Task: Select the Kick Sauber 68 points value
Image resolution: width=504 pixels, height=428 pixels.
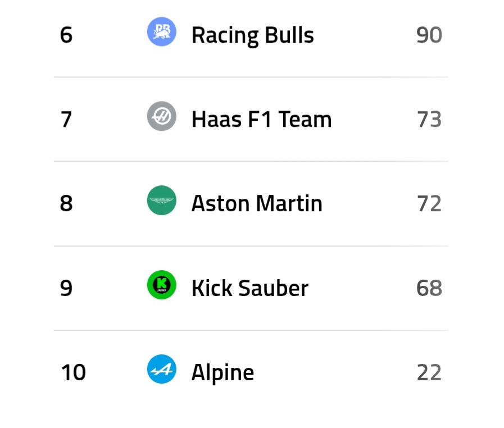Action: [429, 288]
